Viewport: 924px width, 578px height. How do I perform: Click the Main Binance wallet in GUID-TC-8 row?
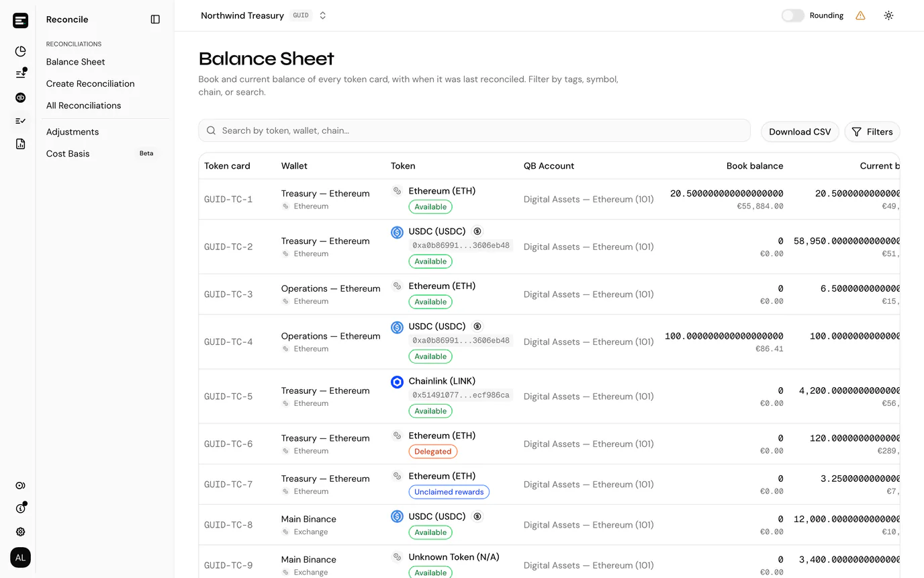pos(308,519)
